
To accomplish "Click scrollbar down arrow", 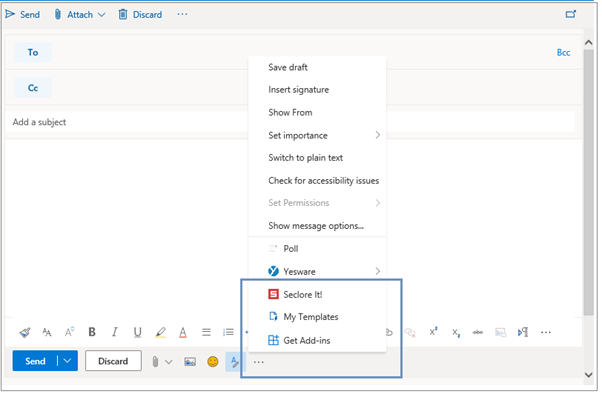I will [x=589, y=374].
